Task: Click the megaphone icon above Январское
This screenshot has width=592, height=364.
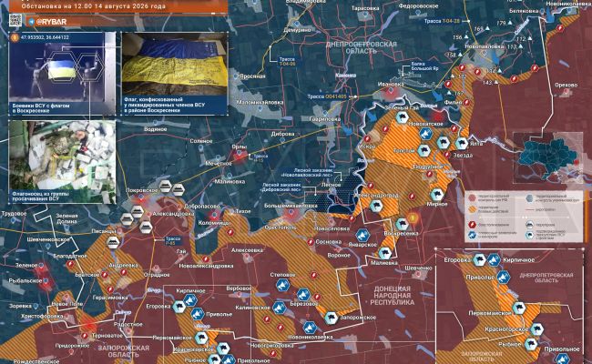Action: point(362,236)
